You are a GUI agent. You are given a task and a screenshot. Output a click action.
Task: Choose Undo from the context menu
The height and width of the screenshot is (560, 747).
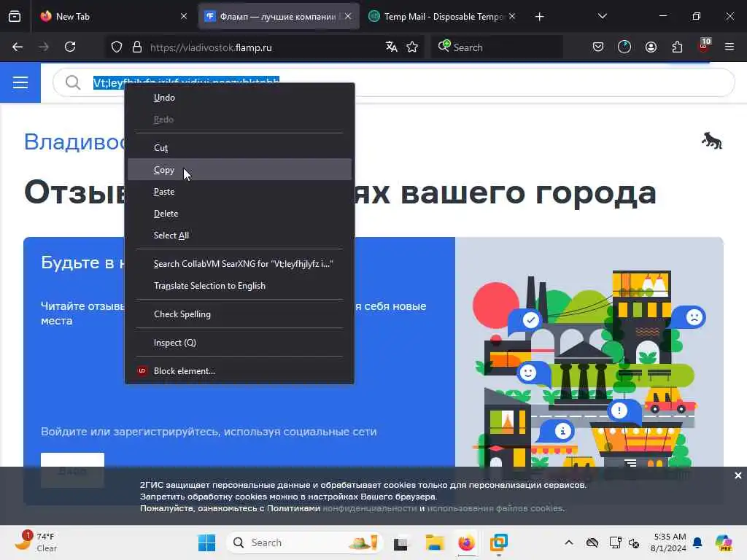point(239,98)
